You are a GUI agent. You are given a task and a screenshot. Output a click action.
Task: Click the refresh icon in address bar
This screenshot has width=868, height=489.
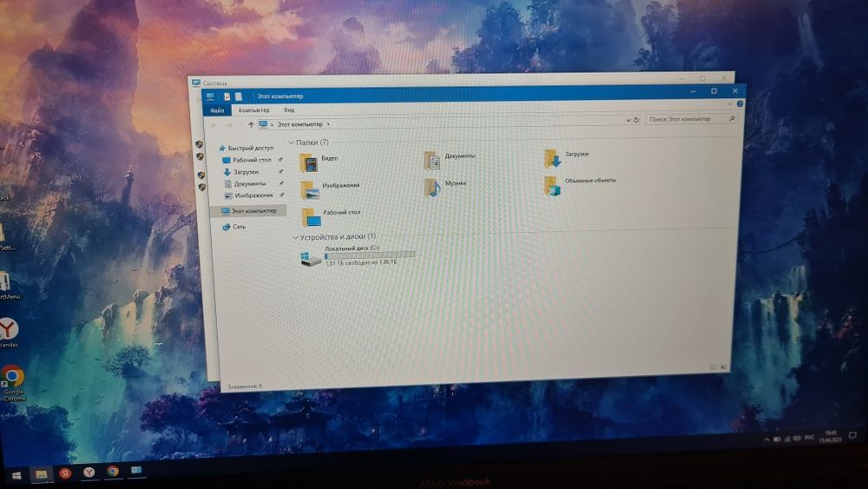tap(636, 120)
